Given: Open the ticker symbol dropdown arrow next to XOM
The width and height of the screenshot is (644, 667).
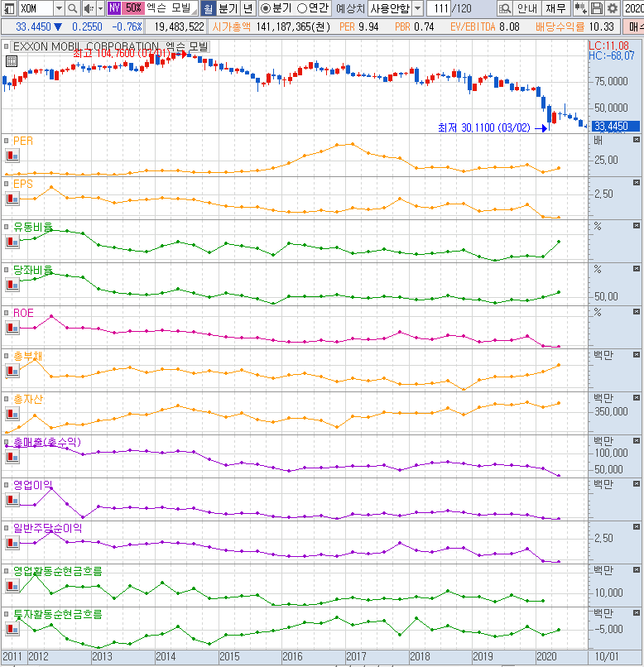Looking at the screenshot, I should pyautogui.click(x=59, y=8).
